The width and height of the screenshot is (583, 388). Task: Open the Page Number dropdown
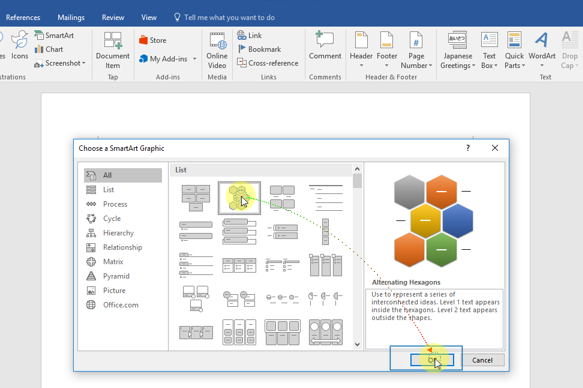pos(416,50)
